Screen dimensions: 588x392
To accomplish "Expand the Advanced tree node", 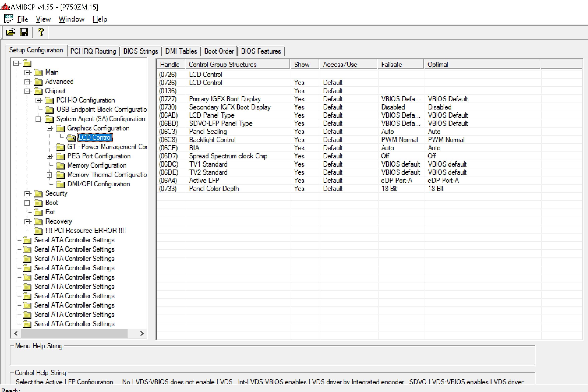I will click(27, 82).
